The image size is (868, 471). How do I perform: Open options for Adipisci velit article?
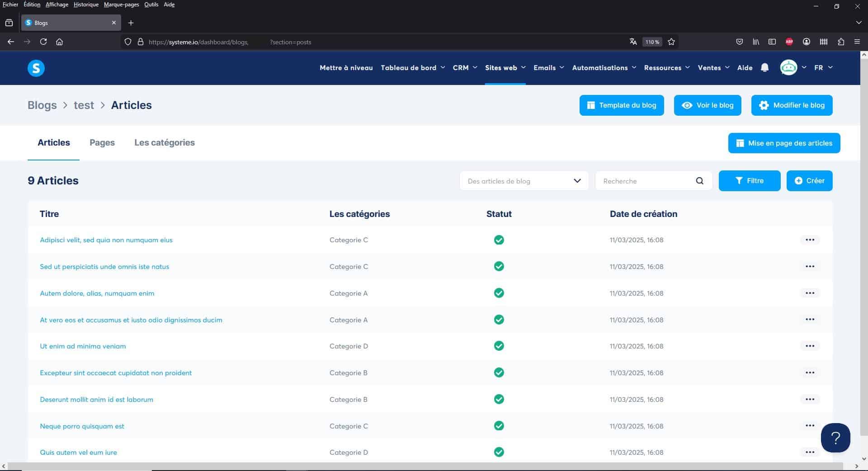(810, 240)
